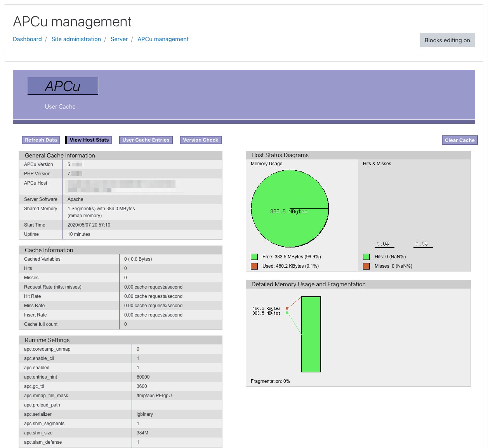The width and height of the screenshot is (488, 448).
Task: Click 'Fragmentation: 0%' text
Action: click(270, 381)
